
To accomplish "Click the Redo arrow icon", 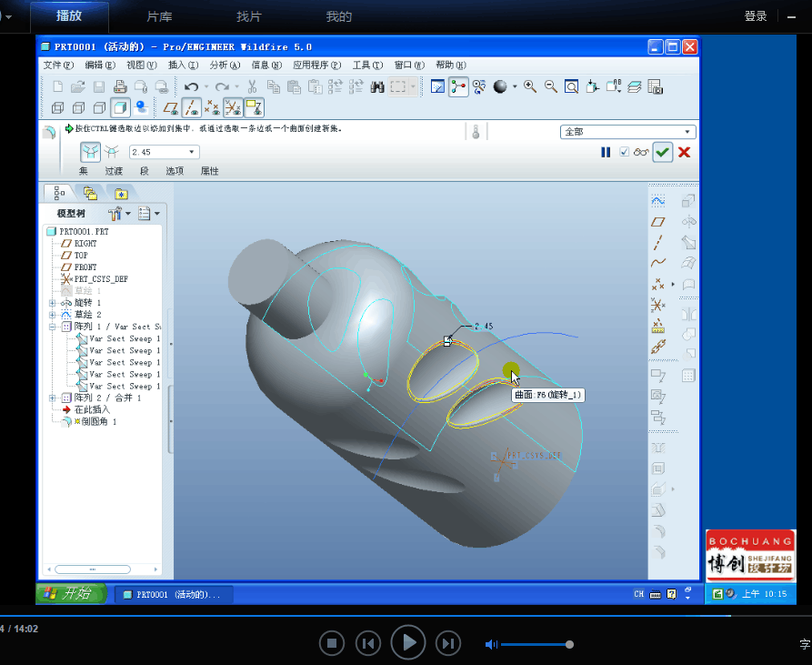I will pyautogui.click(x=222, y=87).
